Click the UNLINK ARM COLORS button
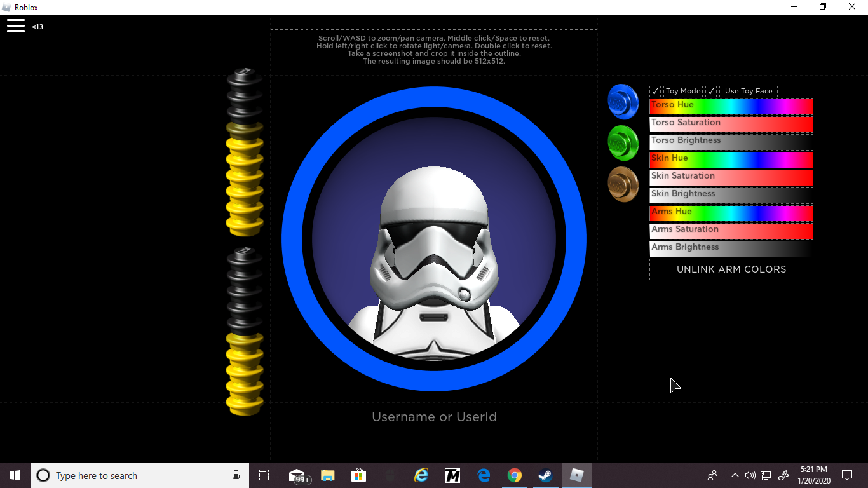 point(731,269)
